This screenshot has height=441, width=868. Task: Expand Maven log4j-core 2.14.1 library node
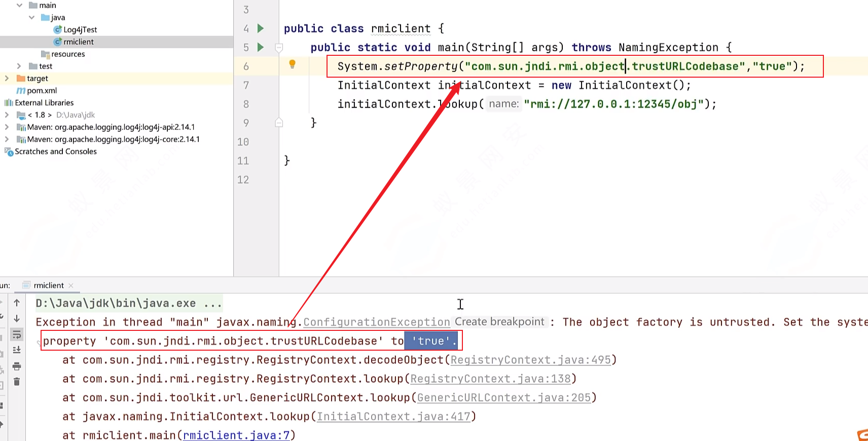pos(7,139)
